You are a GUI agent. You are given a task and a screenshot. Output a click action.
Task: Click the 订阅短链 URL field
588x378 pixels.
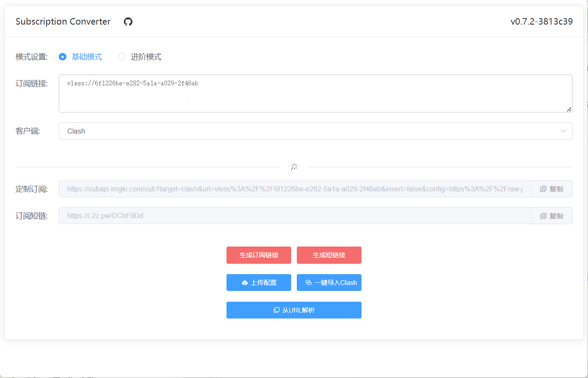click(295, 216)
